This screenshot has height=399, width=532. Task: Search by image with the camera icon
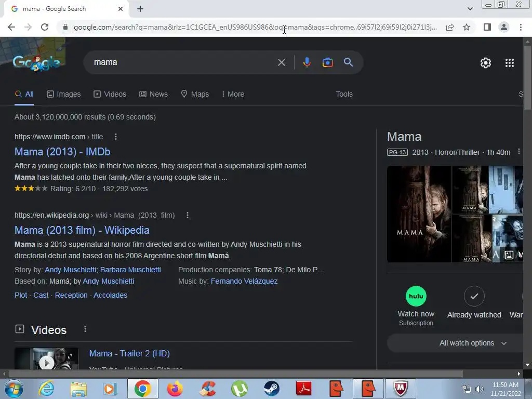(327, 62)
